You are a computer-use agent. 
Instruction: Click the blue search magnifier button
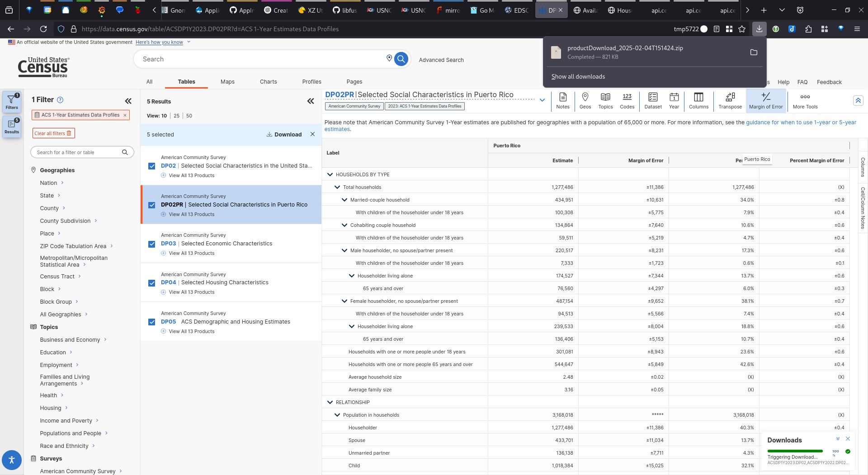coord(401,59)
